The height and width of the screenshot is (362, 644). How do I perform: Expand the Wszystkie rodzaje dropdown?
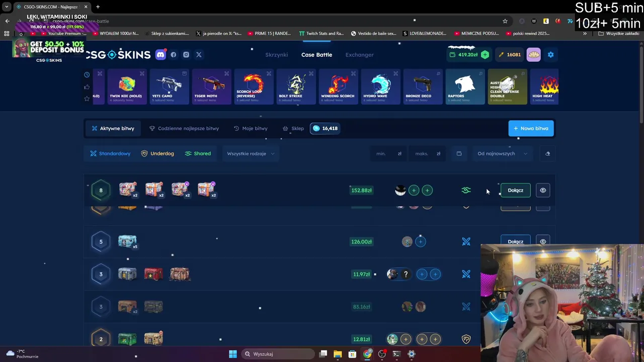251,153
